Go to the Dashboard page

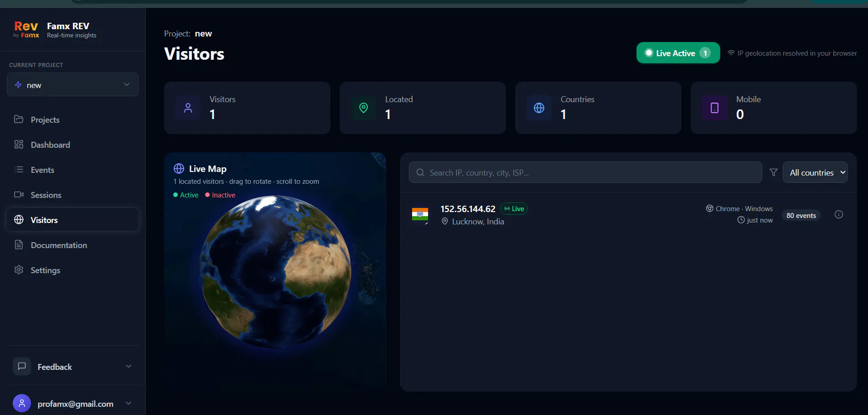click(72, 145)
